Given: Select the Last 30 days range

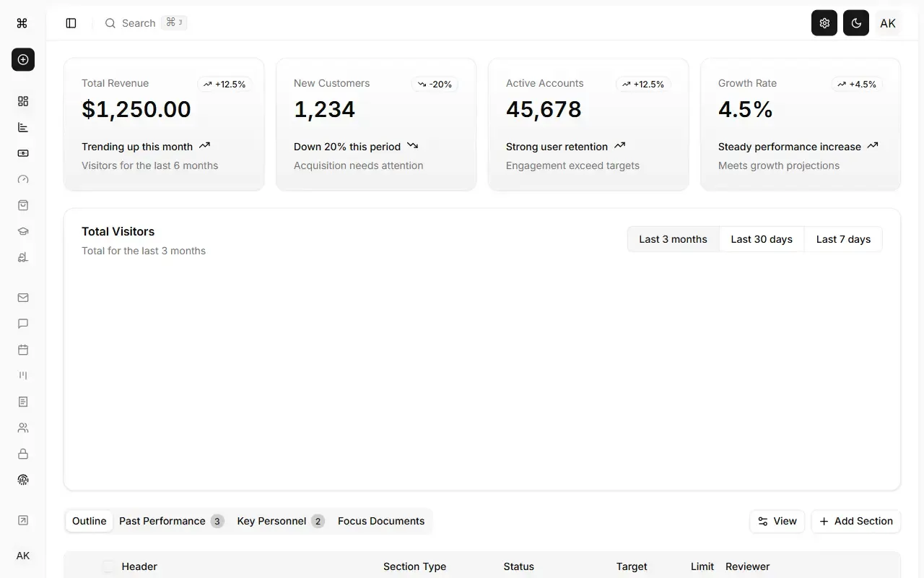Looking at the screenshot, I should pos(762,239).
